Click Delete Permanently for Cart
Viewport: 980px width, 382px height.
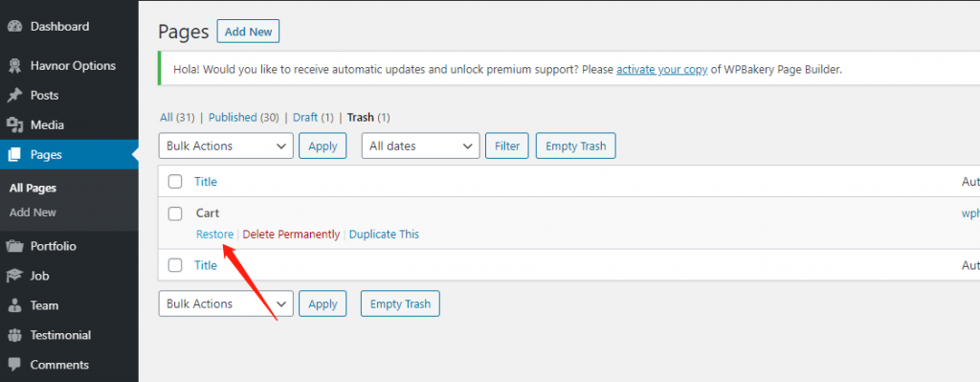291,235
